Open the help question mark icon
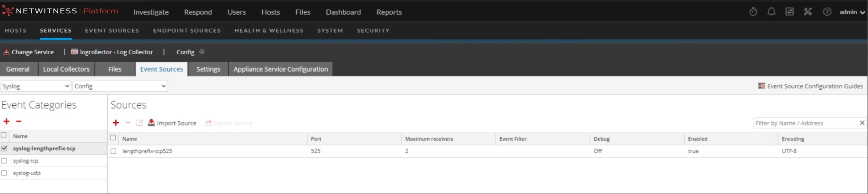This screenshot has height=194, width=868. pos(827,12)
